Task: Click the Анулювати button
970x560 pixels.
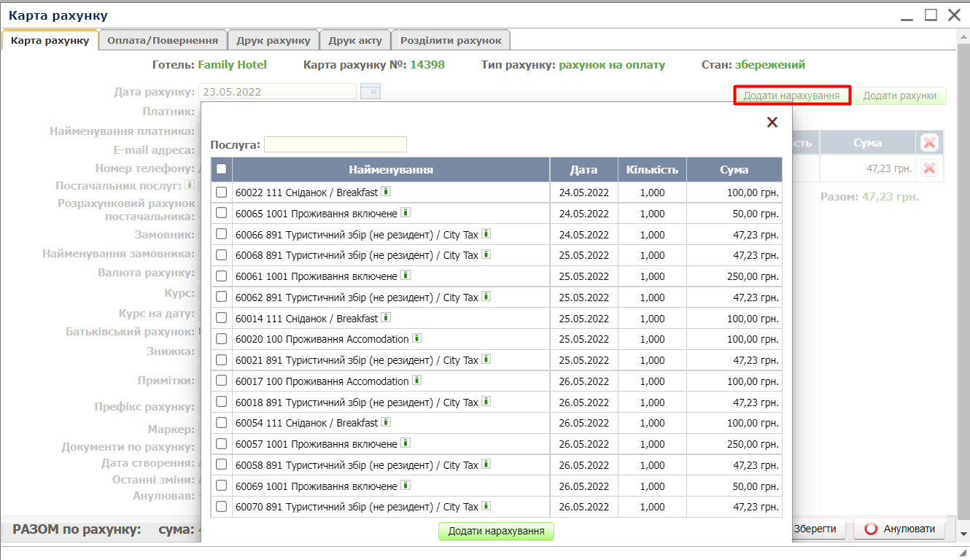Action: (899, 529)
